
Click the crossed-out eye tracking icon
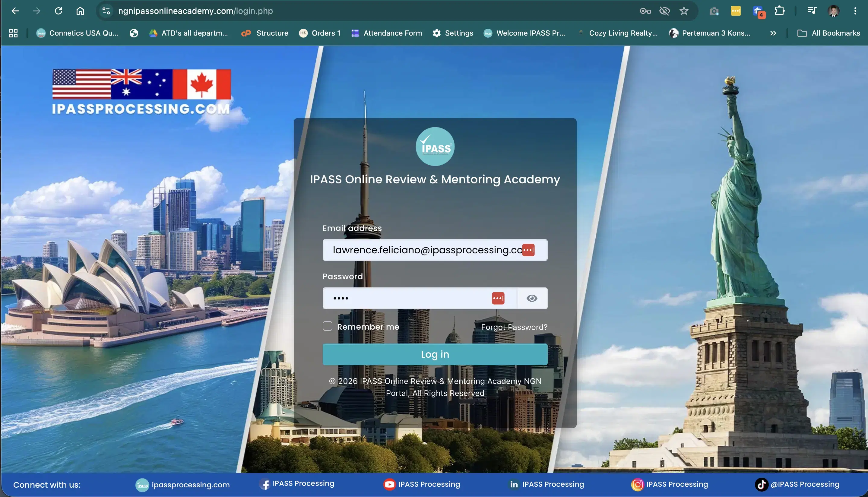point(664,11)
